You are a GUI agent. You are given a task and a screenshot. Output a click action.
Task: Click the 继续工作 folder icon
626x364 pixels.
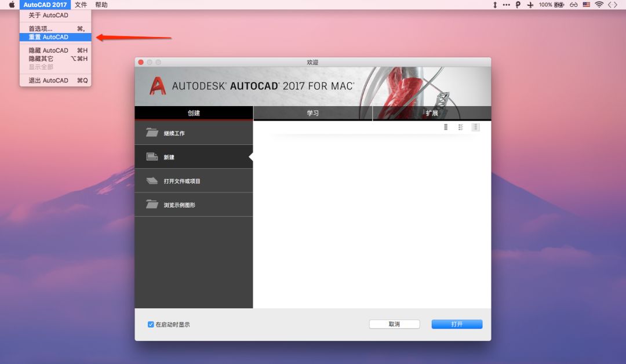[152, 133]
